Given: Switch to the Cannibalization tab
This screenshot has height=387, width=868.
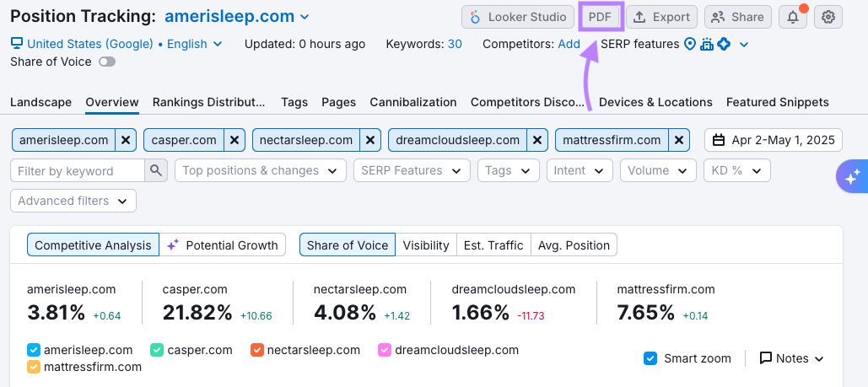Looking at the screenshot, I should click(413, 102).
